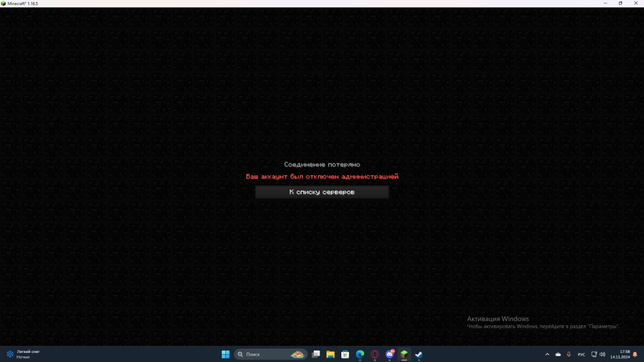Select the Minecraft taskbar icon
This screenshot has height=362, width=644.
coord(404,354)
